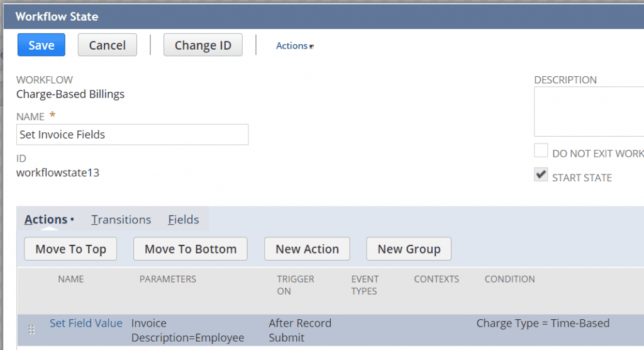Select the Actions subtab
Screen dimensions: 644x350
coord(46,220)
